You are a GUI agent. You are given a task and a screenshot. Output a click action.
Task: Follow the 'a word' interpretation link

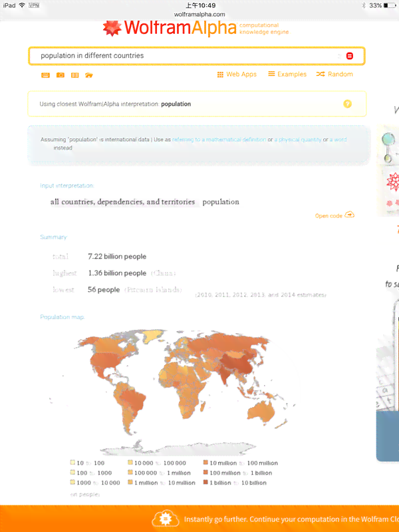(338, 140)
